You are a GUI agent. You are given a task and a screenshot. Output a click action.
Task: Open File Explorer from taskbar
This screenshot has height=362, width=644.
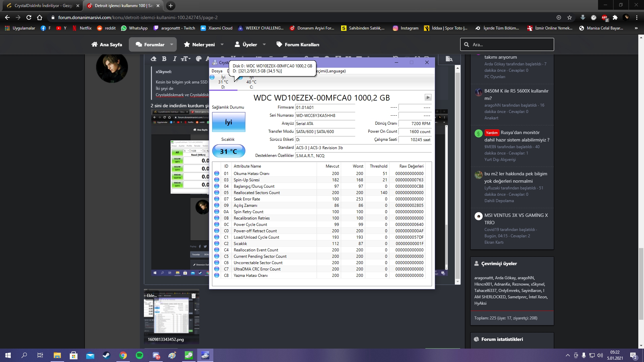[x=57, y=355]
